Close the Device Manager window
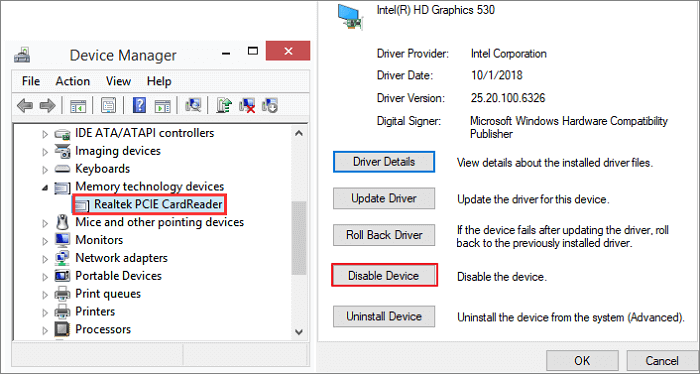The image size is (700, 374). [x=288, y=51]
